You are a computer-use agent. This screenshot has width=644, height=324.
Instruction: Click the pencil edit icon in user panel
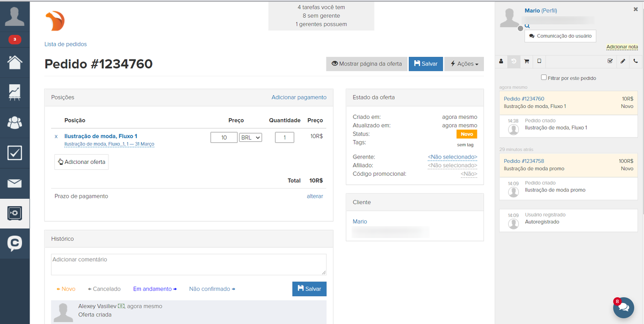623,61
